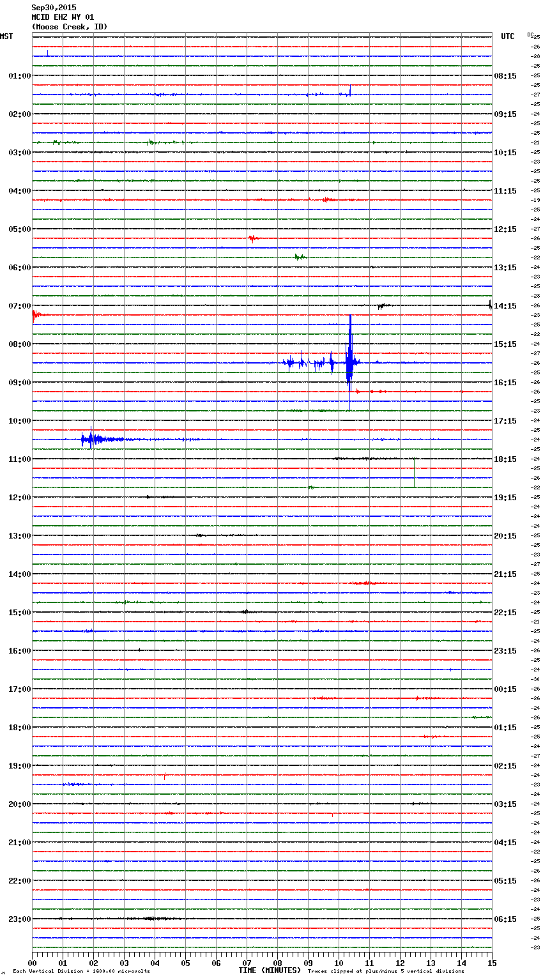Click the UTC time label "17:15"
Viewport: 543px width, 980px height.
click(x=505, y=421)
